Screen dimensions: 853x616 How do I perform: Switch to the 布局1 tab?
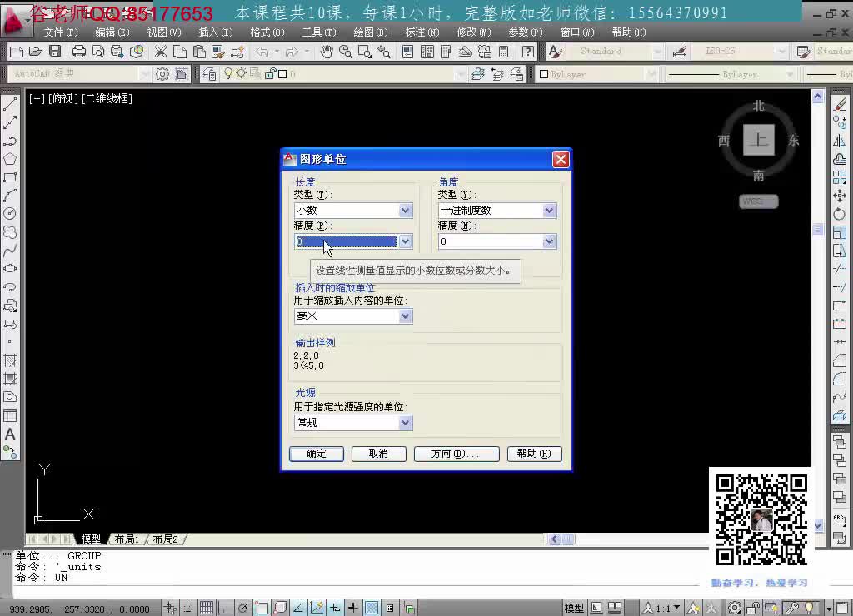pyautogui.click(x=127, y=539)
